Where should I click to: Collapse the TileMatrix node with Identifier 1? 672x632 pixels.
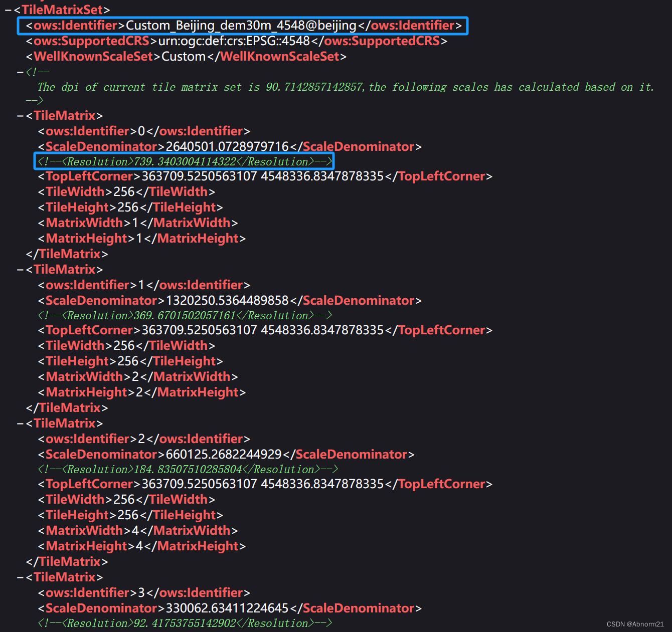tap(19, 269)
